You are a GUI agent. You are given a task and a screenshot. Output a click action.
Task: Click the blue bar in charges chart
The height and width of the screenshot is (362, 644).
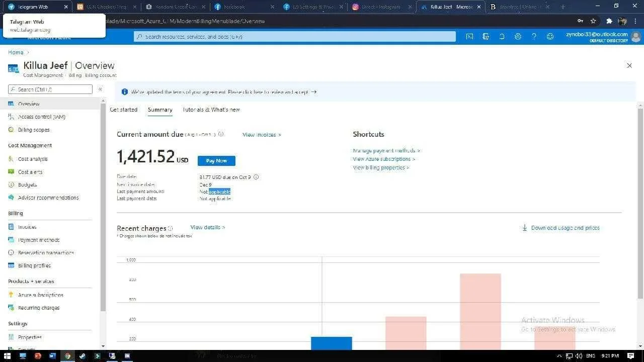(332, 343)
